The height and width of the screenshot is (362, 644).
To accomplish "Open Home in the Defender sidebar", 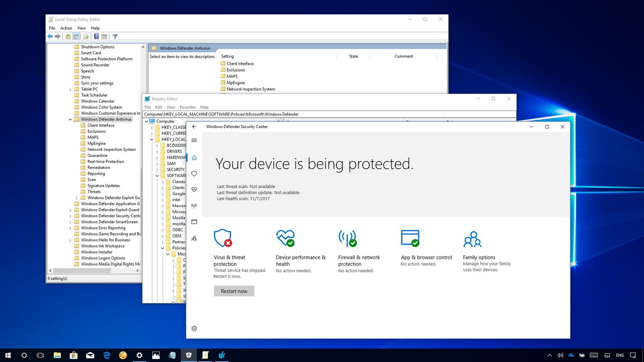I will 194,157.
